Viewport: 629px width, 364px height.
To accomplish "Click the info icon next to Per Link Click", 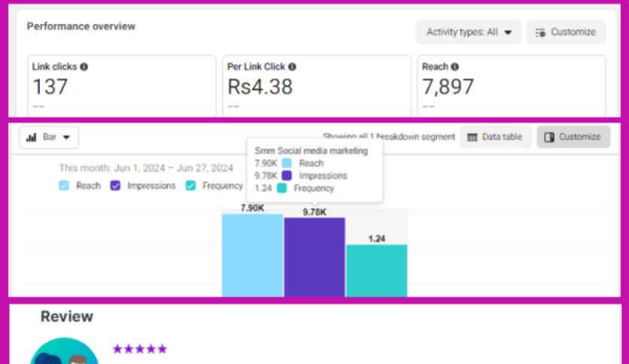I will 292,67.
